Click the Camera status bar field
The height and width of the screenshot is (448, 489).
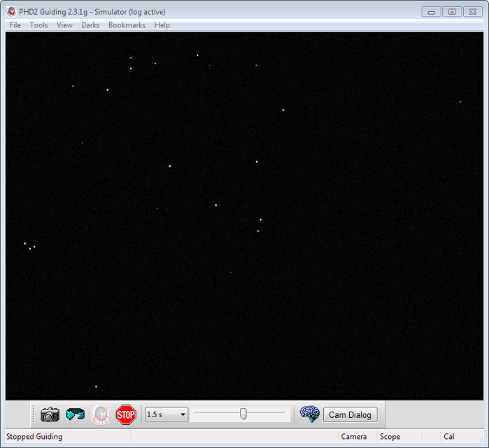click(353, 437)
